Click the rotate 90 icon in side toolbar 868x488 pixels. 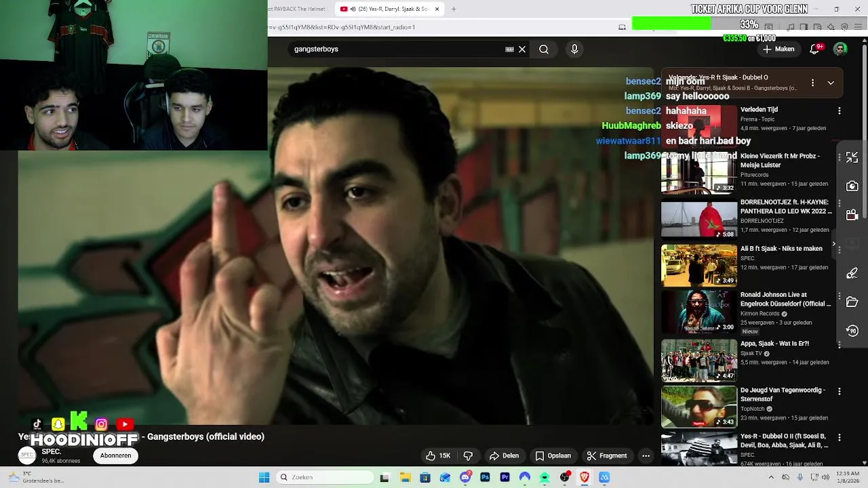852,331
